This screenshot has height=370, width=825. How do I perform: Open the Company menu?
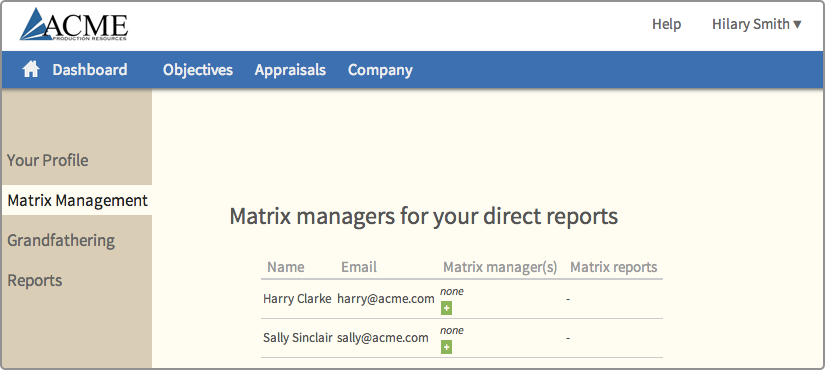tap(380, 70)
